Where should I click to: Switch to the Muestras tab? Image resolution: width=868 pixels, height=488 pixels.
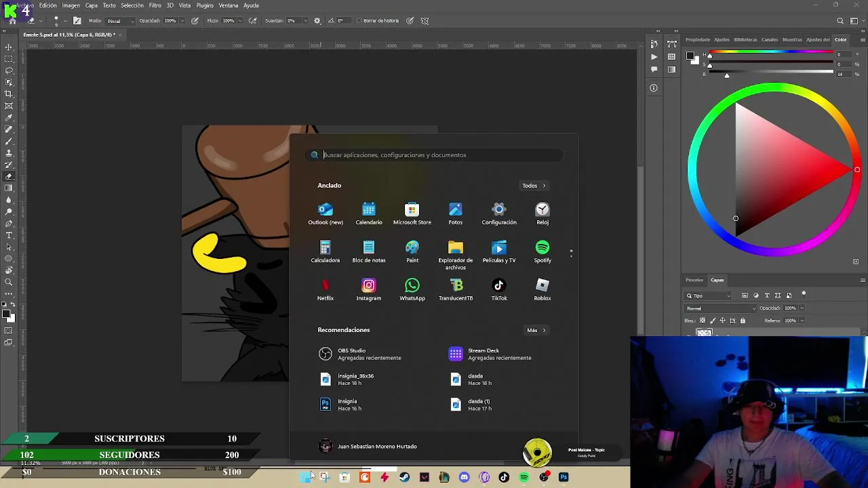pyautogui.click(x=792, y=39)
